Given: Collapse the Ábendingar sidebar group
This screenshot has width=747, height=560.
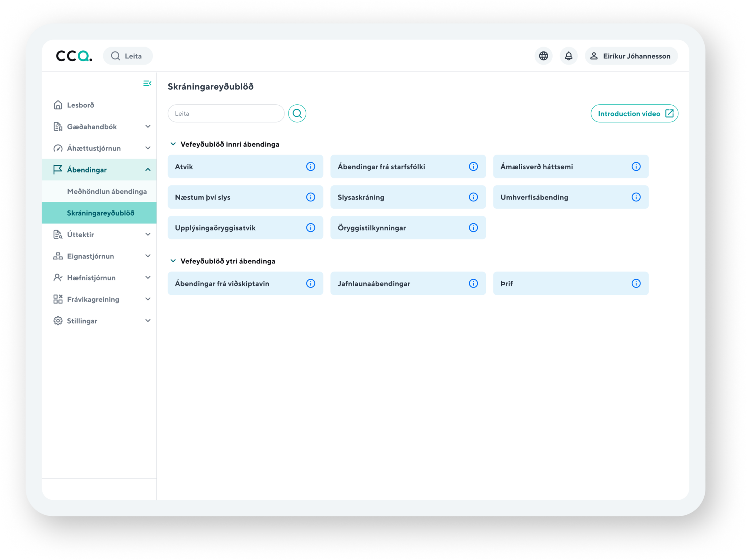Looking at the screenshot, I should click(148, 170).
